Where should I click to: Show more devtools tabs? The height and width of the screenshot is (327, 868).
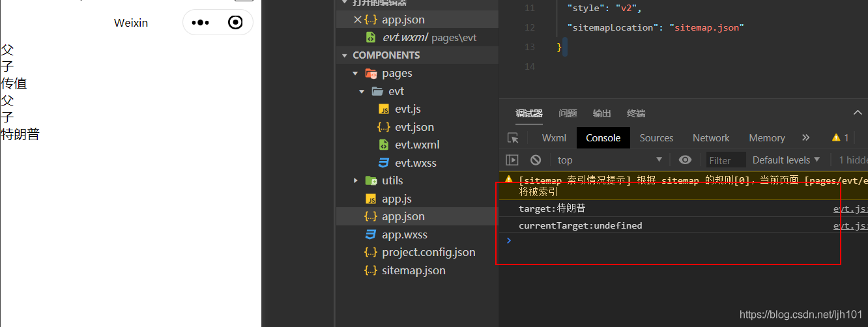pyautogui.click(x=805, y=138)
